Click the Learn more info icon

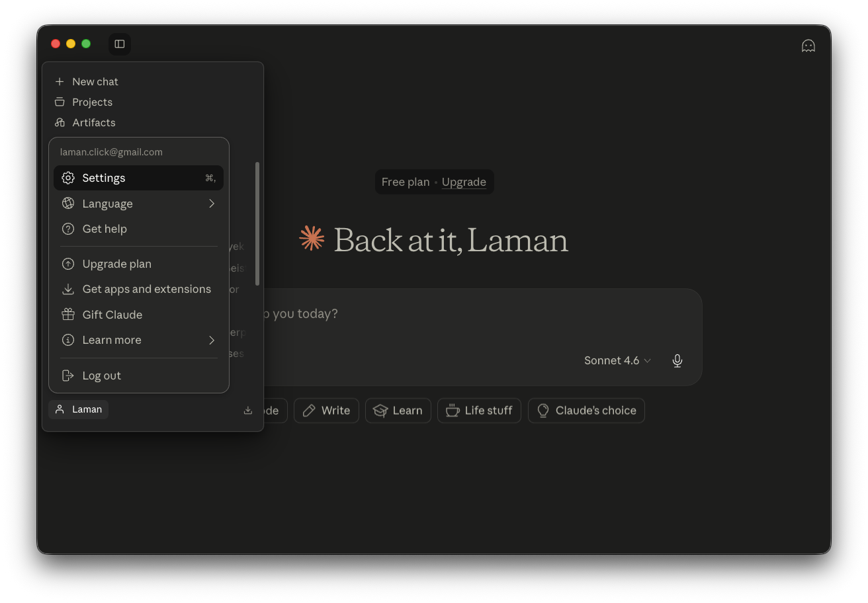68,340
